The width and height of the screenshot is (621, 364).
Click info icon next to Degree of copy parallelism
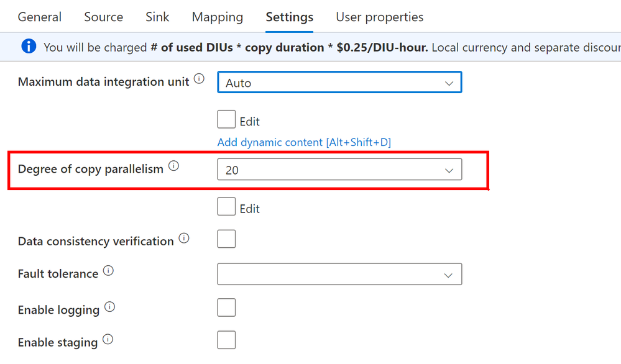(173, 166)
